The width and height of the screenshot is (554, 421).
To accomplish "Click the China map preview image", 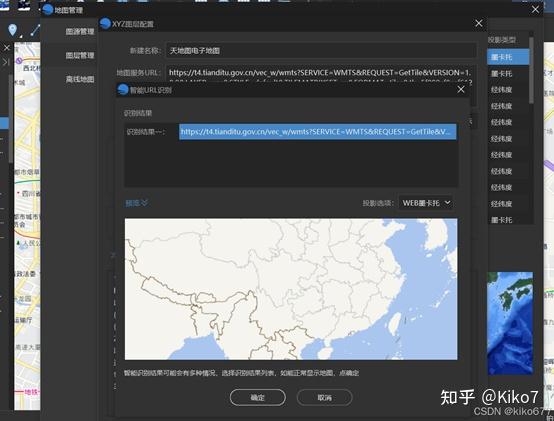I will coord(291,289).
